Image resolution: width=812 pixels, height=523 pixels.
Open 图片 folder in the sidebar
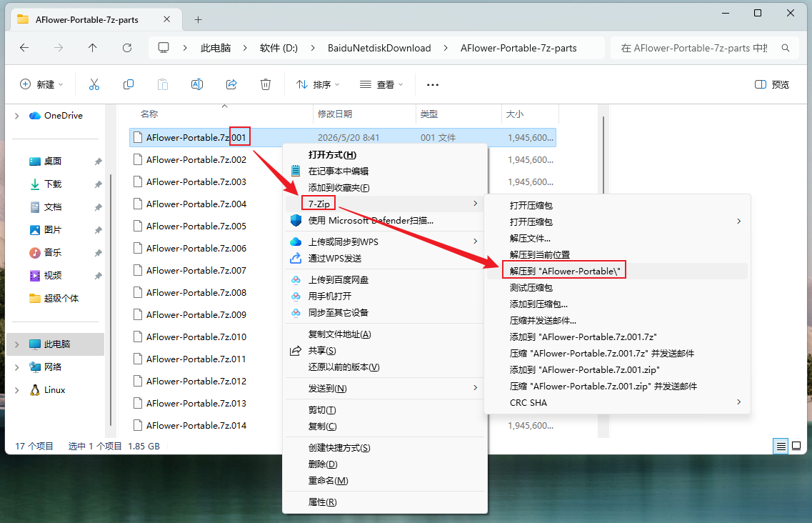click(x=52, y=229)
